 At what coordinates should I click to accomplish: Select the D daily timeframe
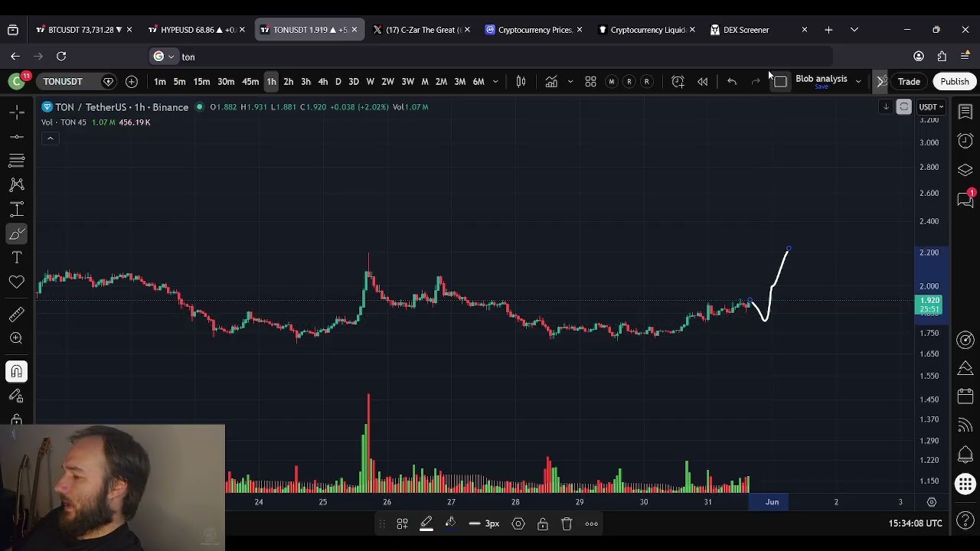click(x=338, y=81)
